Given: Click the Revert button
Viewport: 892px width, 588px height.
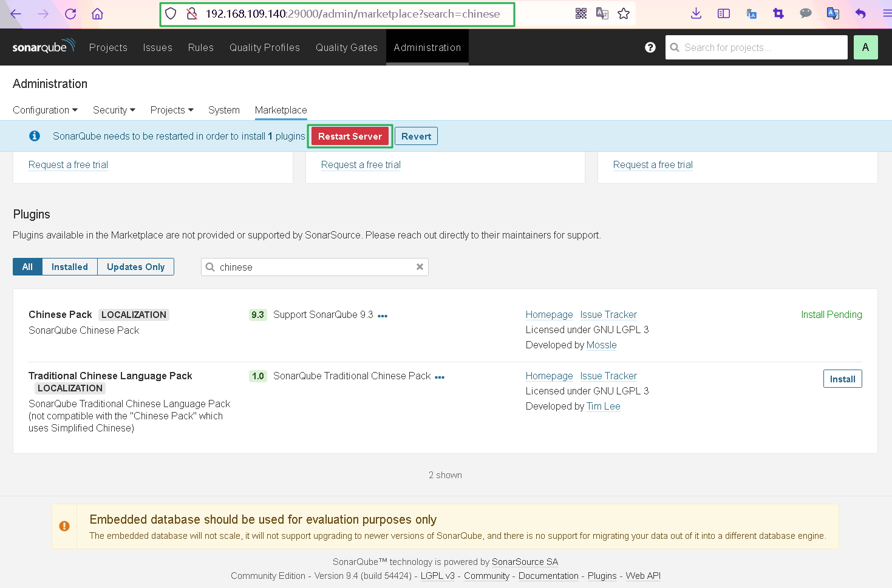Looking at the screenshot, I should click(417, 137).
